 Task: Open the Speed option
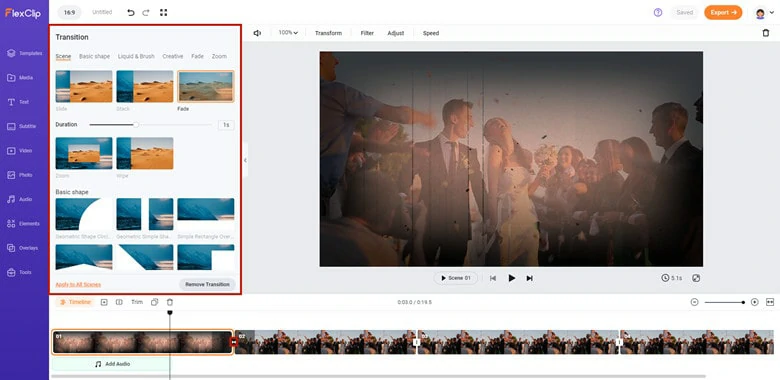click(431, 33)
